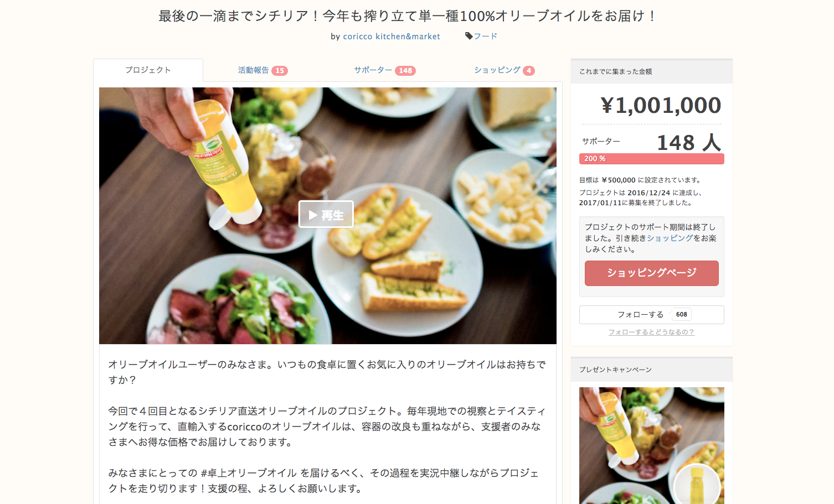Click the inline ショッピング text link
This screenshot has width=834, height=504.
[670, 238]
